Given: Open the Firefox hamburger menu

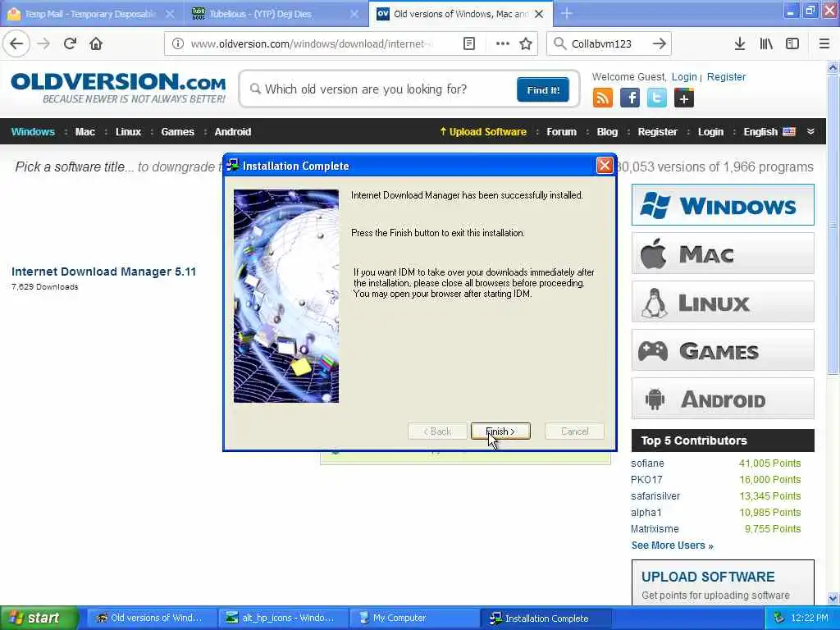Looking at the screenshot, I should (x=824, y=43).
